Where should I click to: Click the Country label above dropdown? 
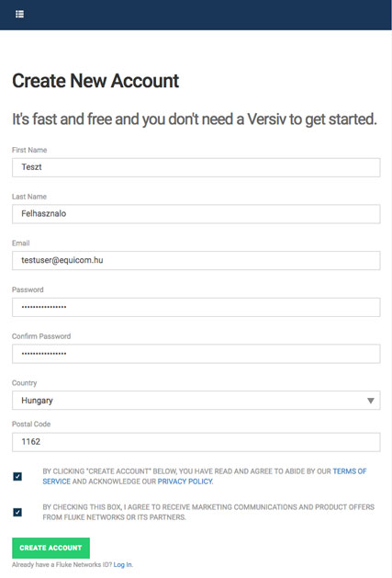(24, 383)
